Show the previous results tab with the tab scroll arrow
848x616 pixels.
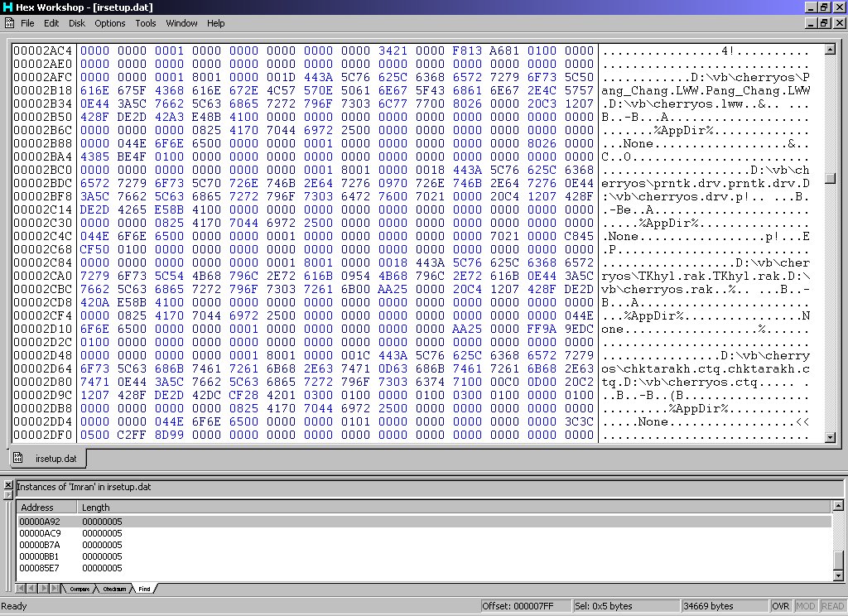pyautogui.click(x=31, y=589)
